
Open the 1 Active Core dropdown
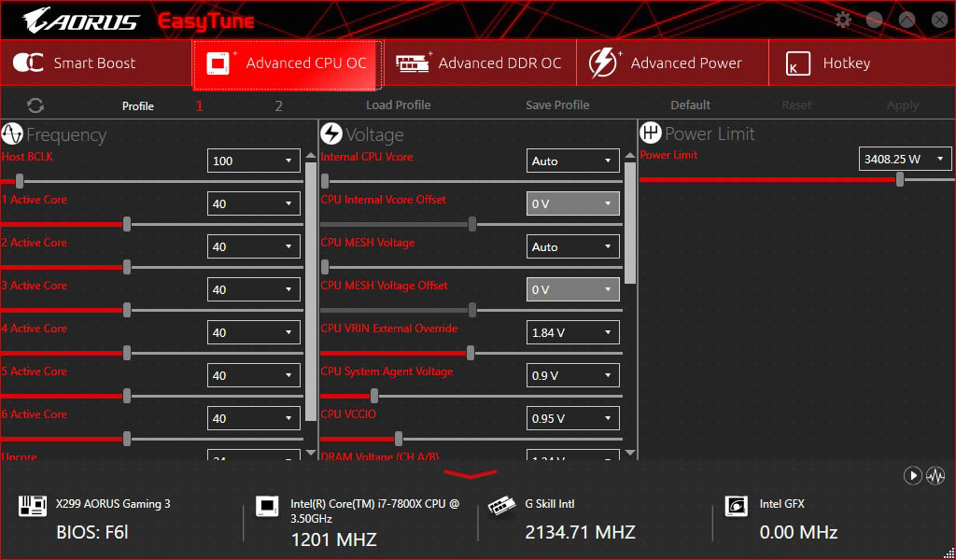click(x=254, y=203)
